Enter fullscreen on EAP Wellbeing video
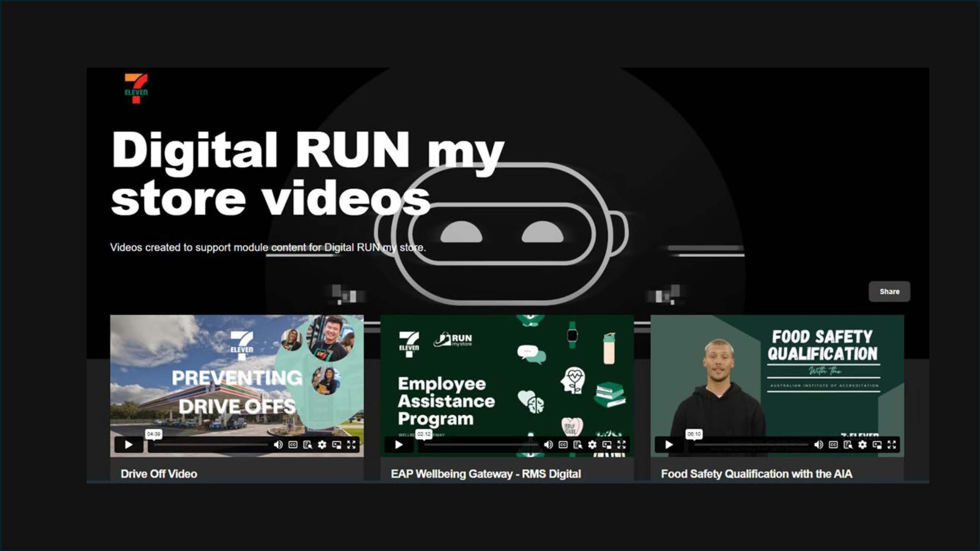Screen dimensions: 980x551 [x=622, y=445]
